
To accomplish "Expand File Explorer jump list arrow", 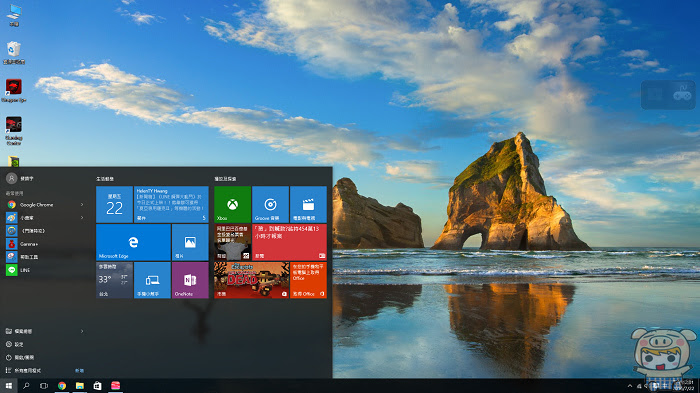I will coord(82,331).
